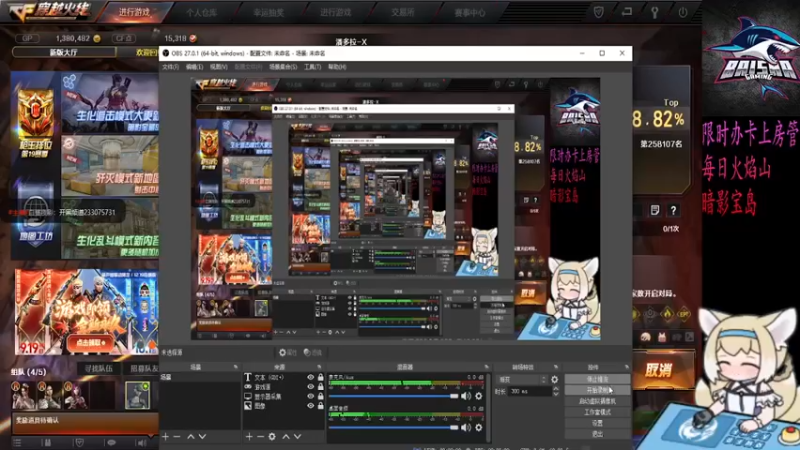The height and width of the screenshot is (450, 800).
Task: Move the source down in the Sources panel
Action: (x=297, y=437)
